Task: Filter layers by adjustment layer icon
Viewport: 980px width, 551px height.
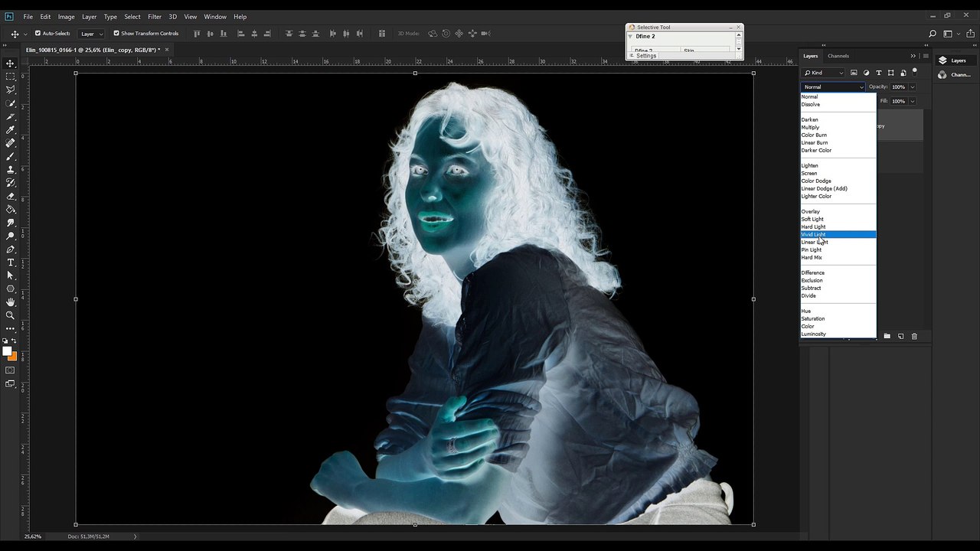Action: (x=866, y=73)
